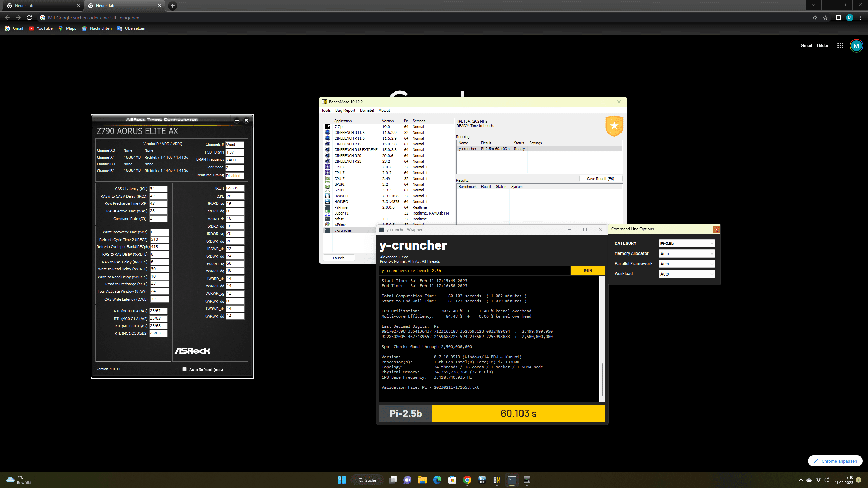The image size is (868, 488).
Task: Click the CAS# Latency (tCL) field
Action: 158,189
